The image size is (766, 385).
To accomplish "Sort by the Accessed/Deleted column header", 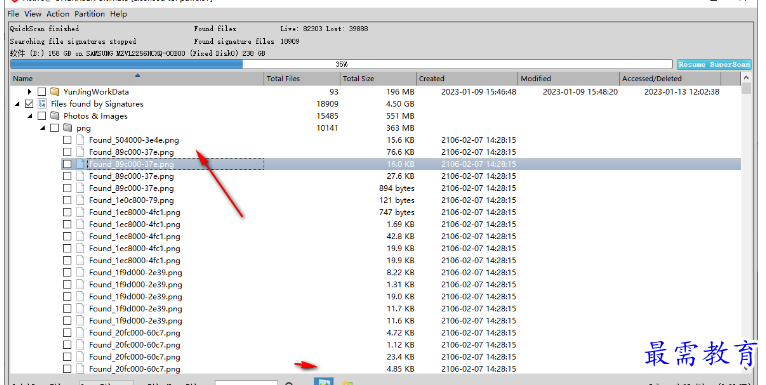I will (670, 78).
